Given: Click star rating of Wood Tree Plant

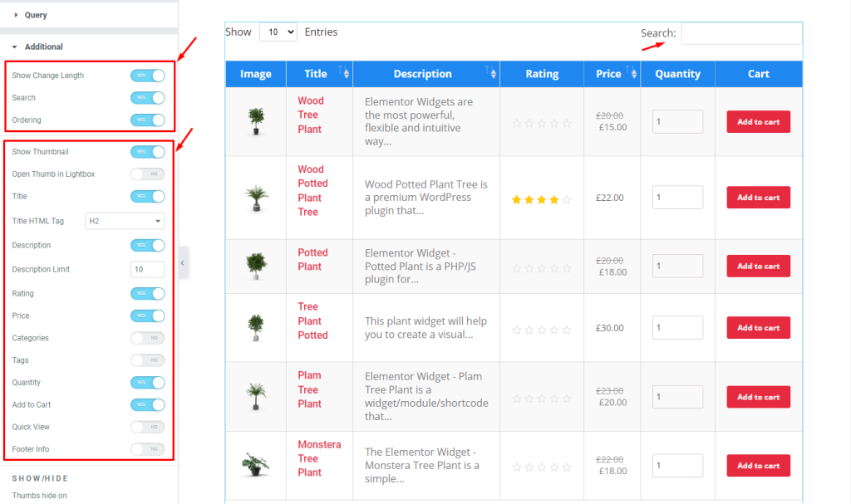Looking at the screenshot, I should coord(542,124).
